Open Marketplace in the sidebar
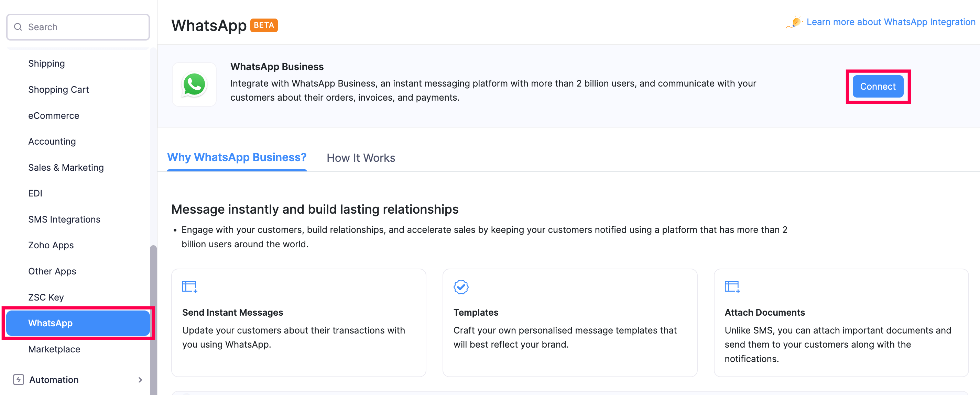Image resolution: width=980 pixels, height=395 pixels. point(54,349)
